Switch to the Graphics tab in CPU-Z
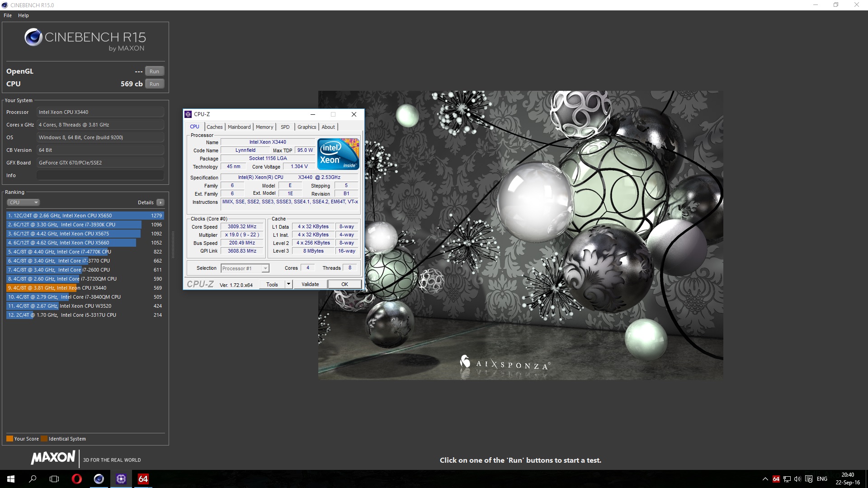The width and height of the screenshot is (868, 488). point(307,127)
